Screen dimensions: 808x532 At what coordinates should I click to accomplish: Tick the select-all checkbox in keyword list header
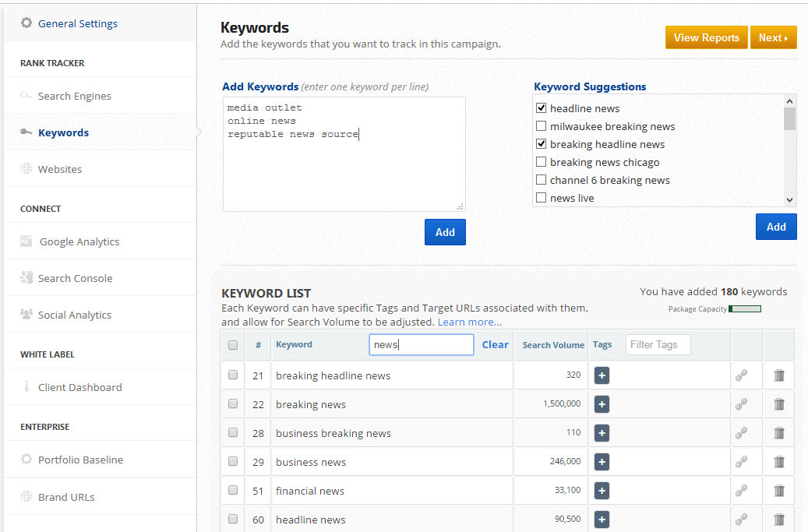[233, 345]
